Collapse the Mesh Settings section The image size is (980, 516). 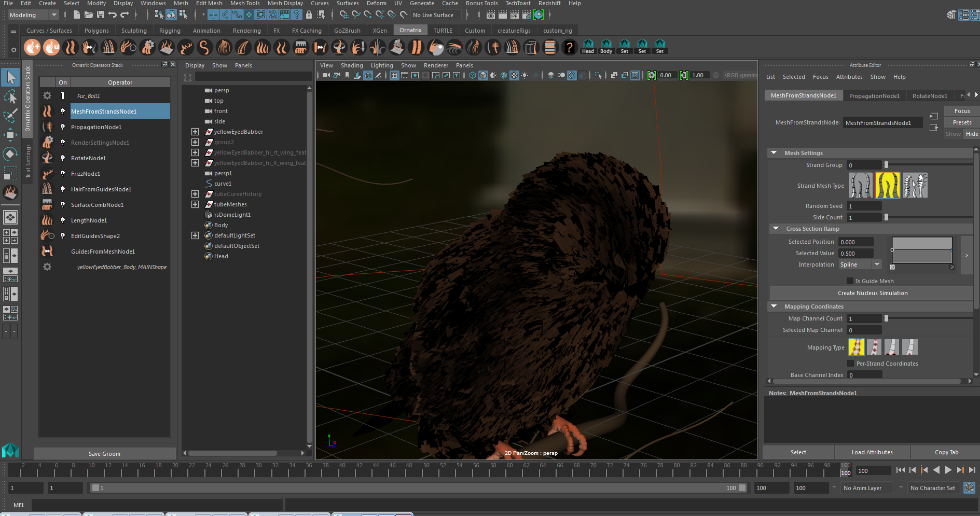coord(774,153)
